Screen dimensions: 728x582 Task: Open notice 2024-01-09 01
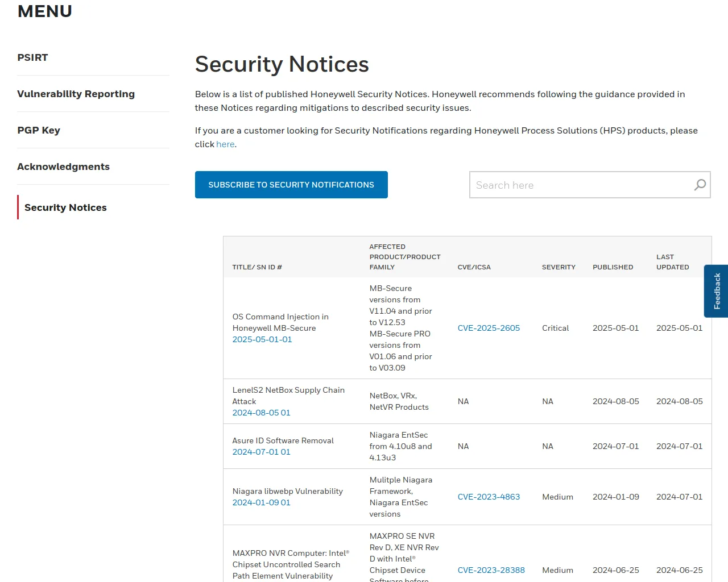[x=261, y=502]
